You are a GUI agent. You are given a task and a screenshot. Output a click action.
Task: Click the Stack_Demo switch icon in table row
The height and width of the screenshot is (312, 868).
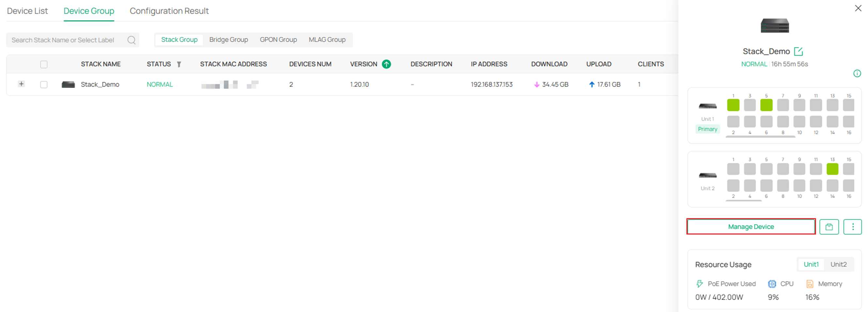pos(68,85)
